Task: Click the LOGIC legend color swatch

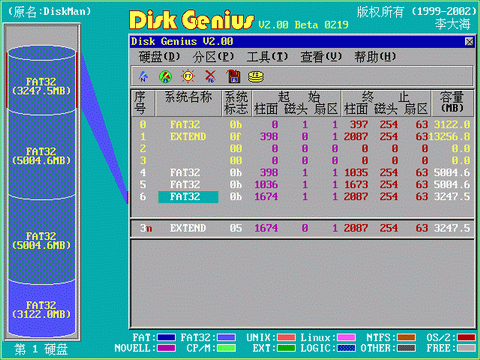Action: (x=346, y=348)
